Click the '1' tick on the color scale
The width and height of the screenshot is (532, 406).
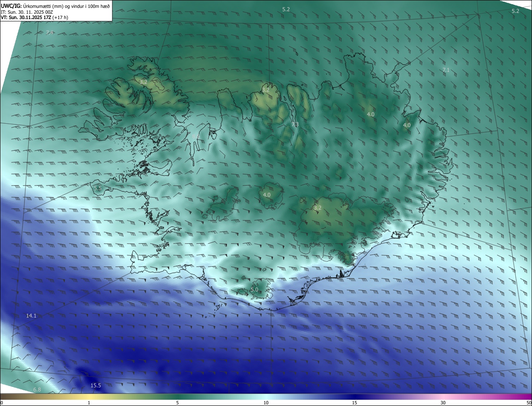point(89,403)
